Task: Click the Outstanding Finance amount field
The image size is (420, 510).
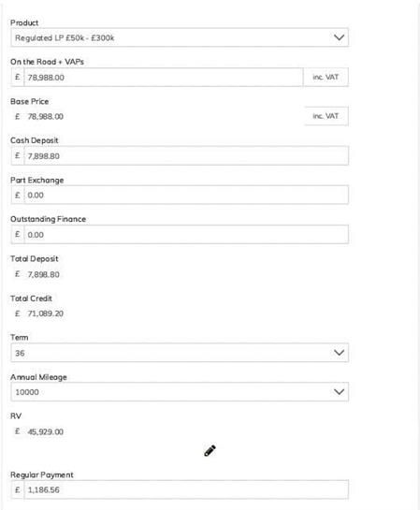Action: (x=186, y=235)
